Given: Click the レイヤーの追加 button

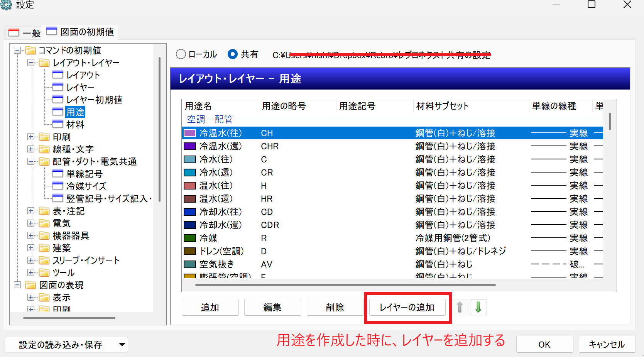Looking at the screenshot, I should [407, 308].
